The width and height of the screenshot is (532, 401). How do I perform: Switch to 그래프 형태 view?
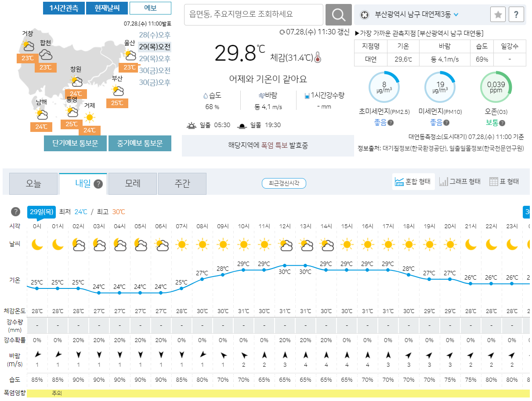[x=460, y=181]
